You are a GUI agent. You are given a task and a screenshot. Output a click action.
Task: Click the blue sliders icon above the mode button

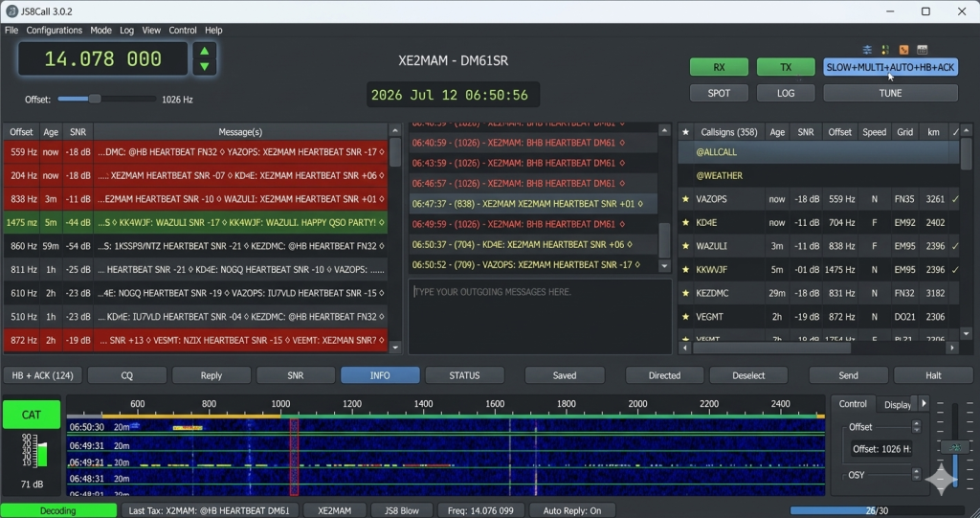[x=867, y=50]
